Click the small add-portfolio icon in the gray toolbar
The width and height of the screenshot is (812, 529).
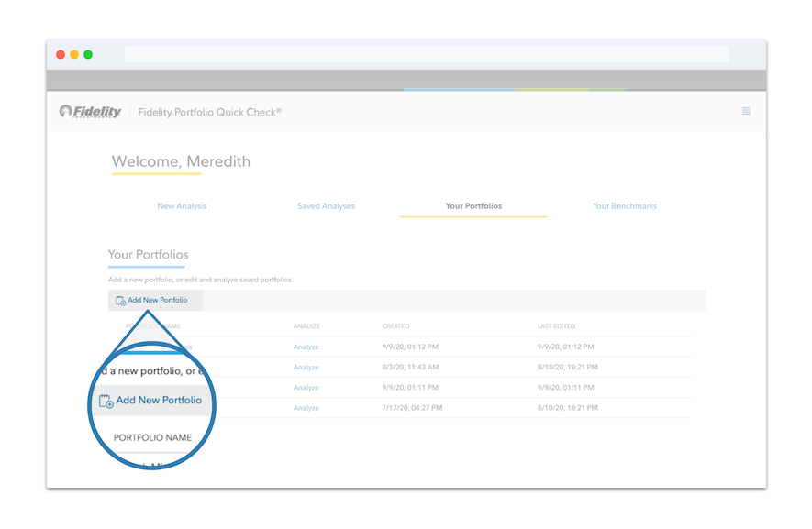(x=120, y=301)
